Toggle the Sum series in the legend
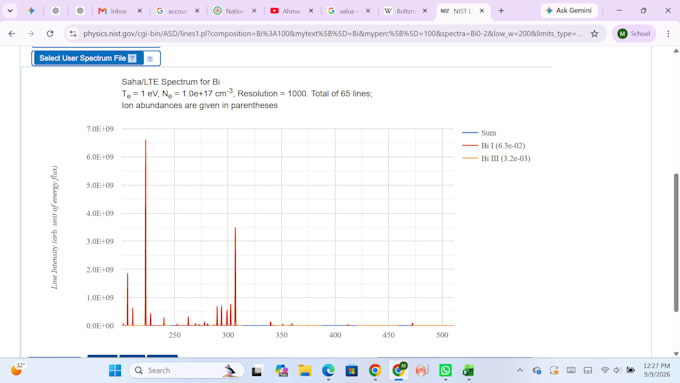Image resolution: width=680 pixels, height=383 pixels. [x=480, y=133]
